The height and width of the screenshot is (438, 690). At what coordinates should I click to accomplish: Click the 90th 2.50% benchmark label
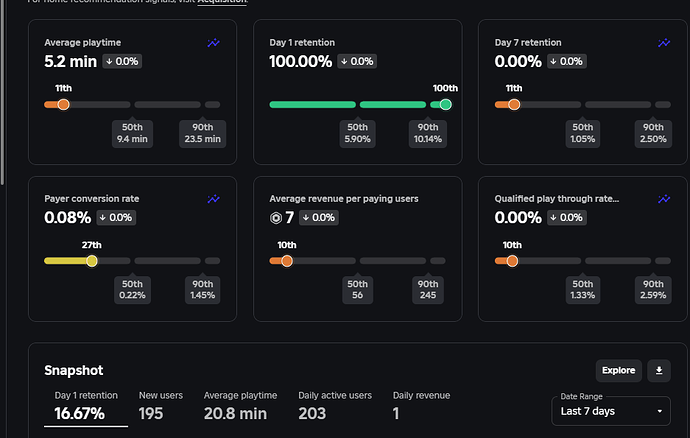pyautogui.click(x=653, y=133)
